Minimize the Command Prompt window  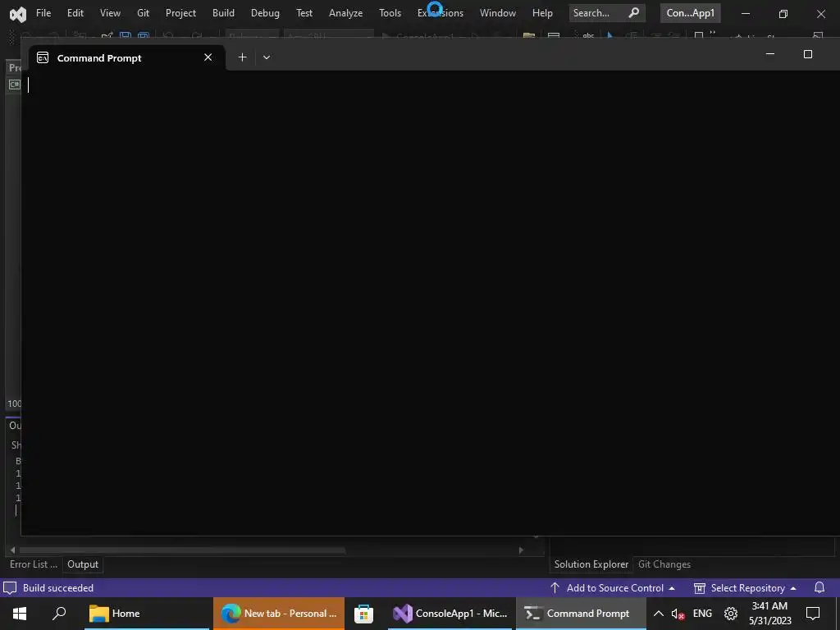(x=769, y=54)
